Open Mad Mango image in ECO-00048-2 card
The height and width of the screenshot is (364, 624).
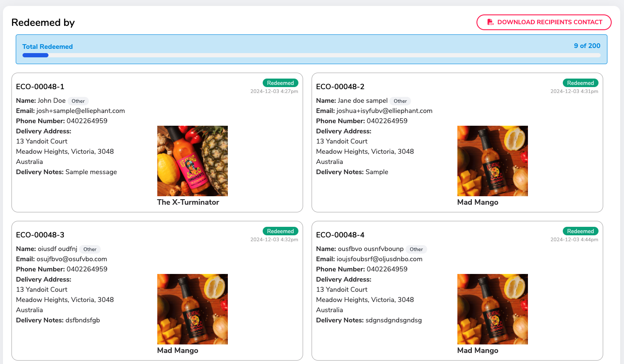click(x=493, y=161)
